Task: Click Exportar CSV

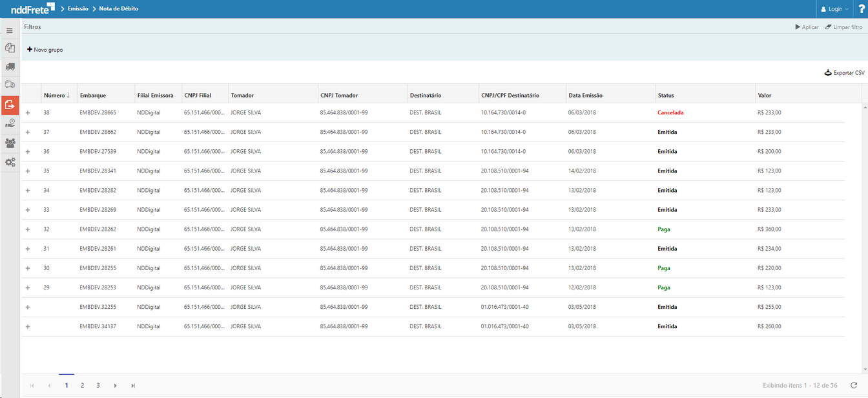Action: [x=844, y=73]
